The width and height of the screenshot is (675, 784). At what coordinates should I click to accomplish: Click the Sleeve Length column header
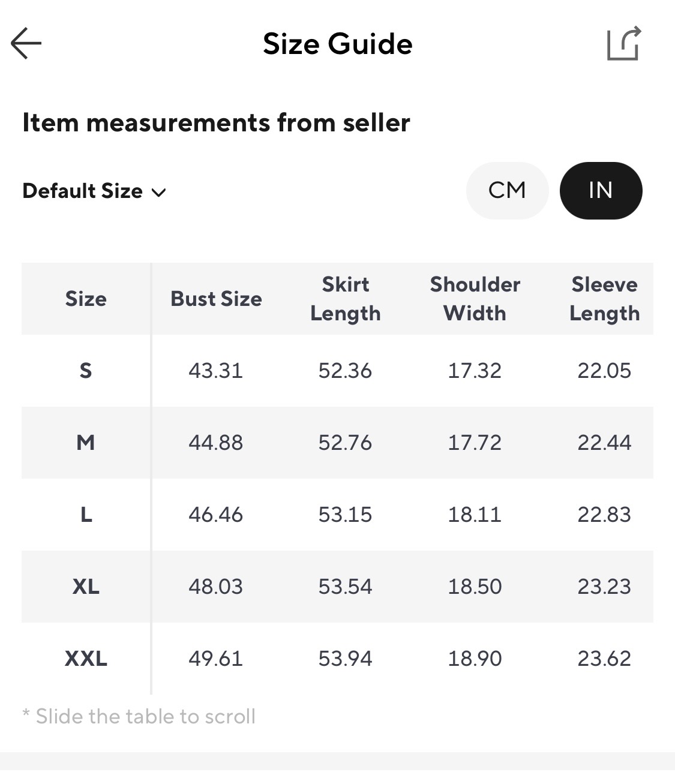pos(604,299)
